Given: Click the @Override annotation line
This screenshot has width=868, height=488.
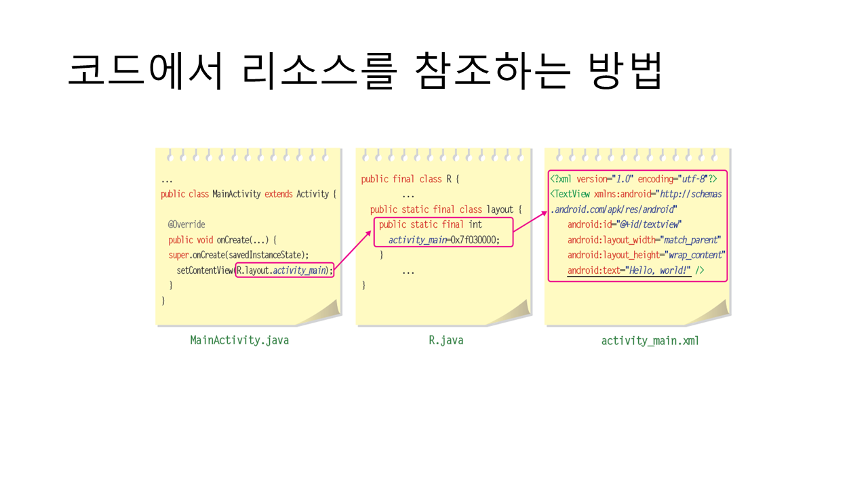Looking at the screenshot, I should pos(186,224).
